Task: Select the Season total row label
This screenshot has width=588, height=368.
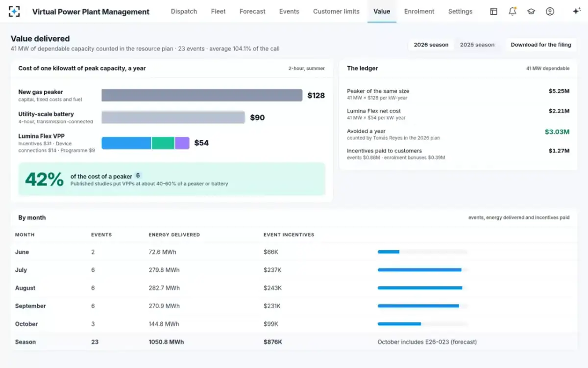Action: (x=25, y=342)
